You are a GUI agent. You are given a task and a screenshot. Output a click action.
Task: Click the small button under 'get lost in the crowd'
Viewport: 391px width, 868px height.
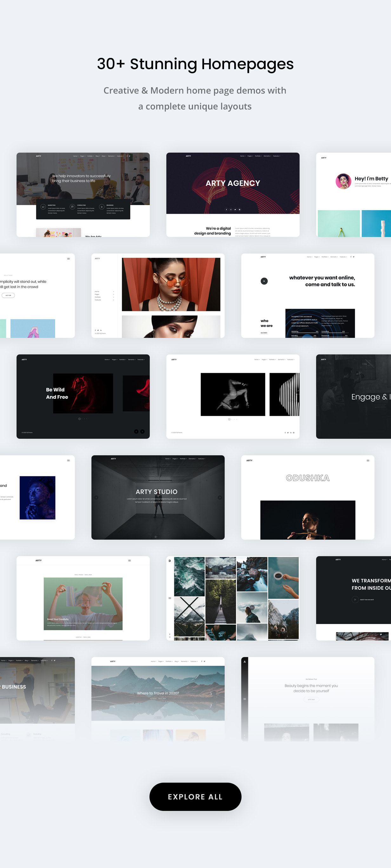tap(8, 295)
